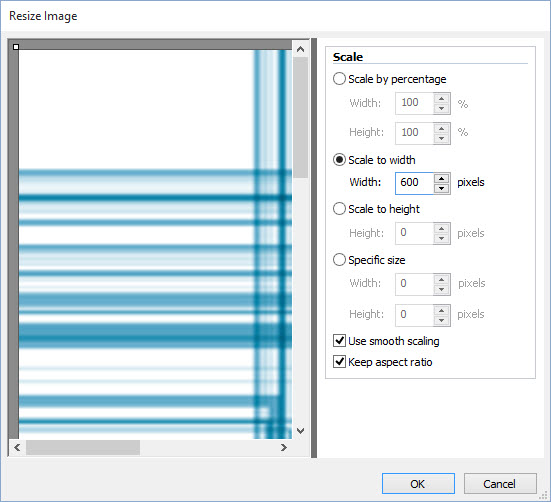Decrease Specific size Height with down arrow
Screen dimensions: 551x502
[441, 320]
